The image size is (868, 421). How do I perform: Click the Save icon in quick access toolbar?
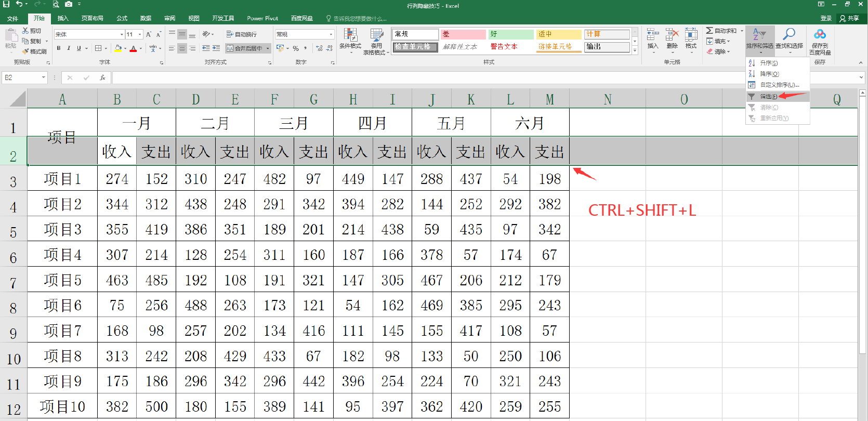(6, 4)
